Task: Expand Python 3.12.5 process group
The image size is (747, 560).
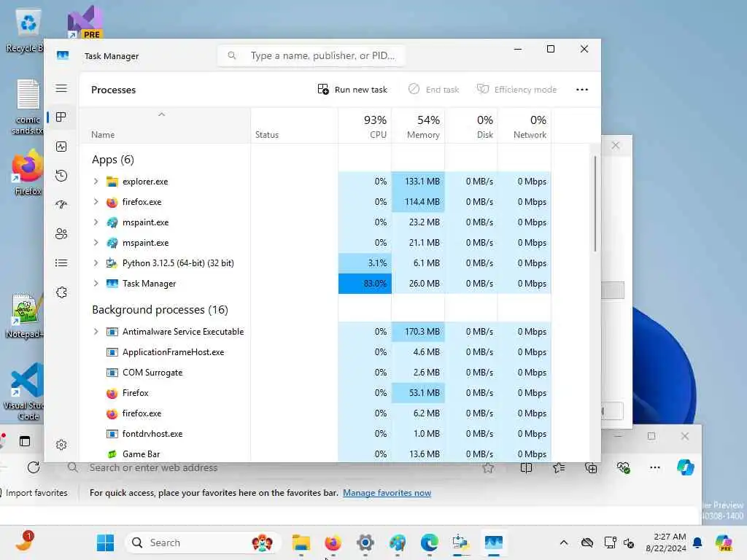Action: click(x=96, y=262)
